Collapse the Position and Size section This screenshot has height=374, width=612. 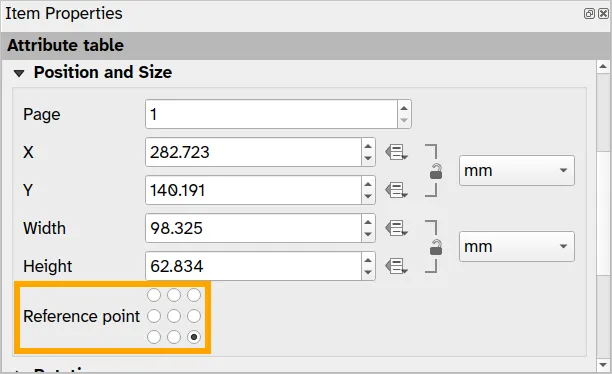point(19,73)
